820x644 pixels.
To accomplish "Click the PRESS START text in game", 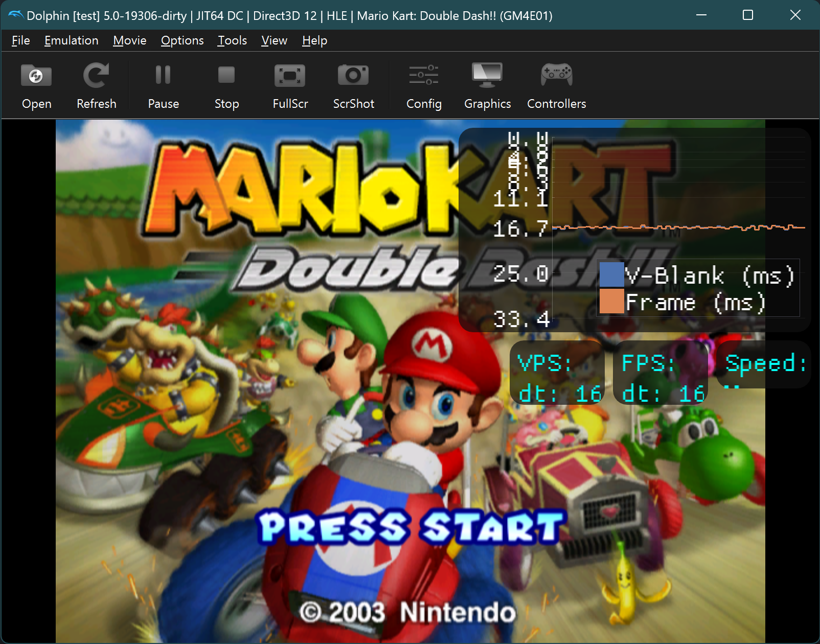I will point(411,527).
